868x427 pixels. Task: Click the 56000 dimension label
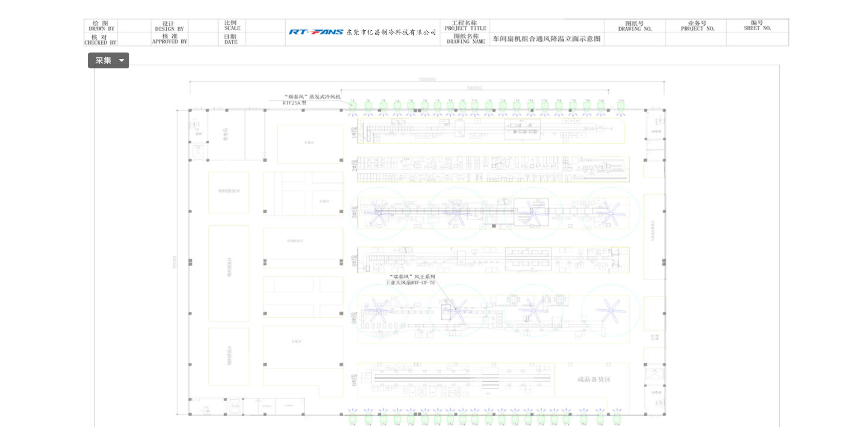point(475,88)
